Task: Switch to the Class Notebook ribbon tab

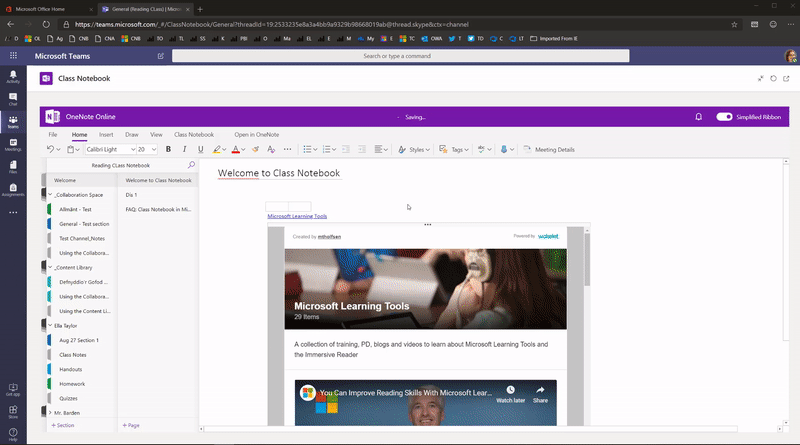Action: click(194, 135)
